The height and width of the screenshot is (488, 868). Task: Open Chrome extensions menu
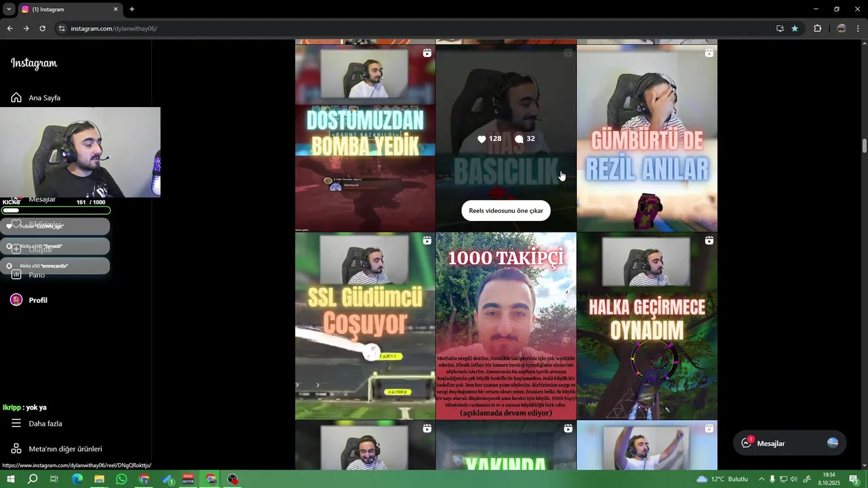click(817, 28)
